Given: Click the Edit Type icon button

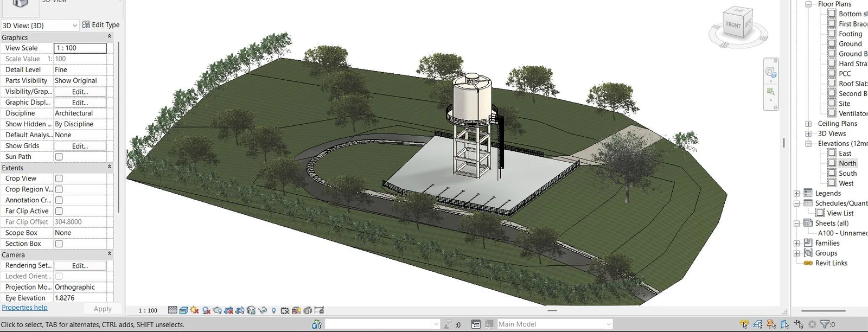Looking at the screenshot, I should (101, 25).
